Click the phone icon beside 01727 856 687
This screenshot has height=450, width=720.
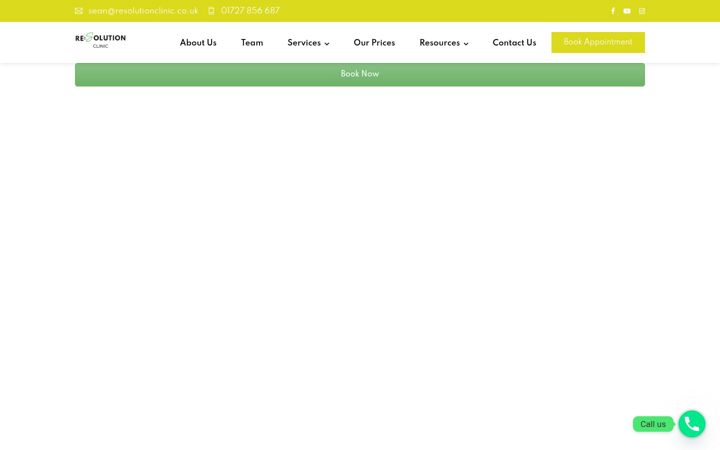[x=211, y=11]
